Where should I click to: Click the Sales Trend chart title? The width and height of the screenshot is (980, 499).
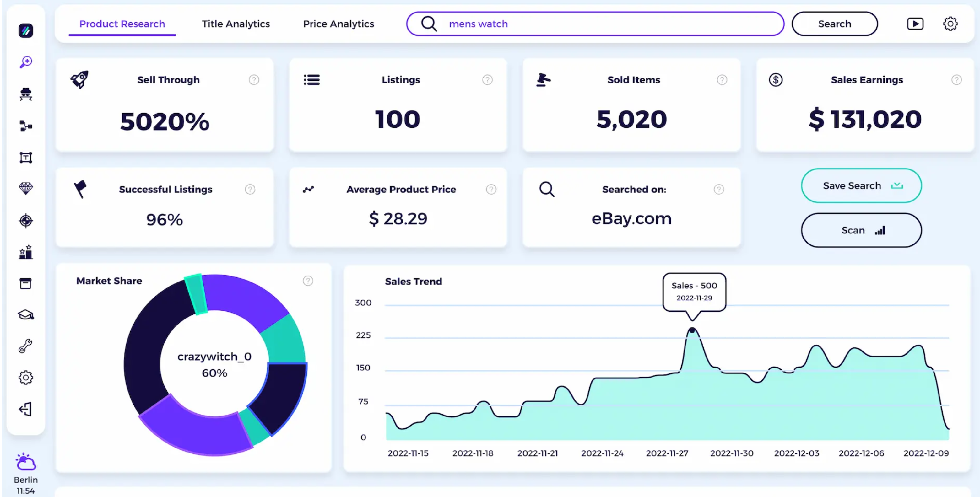point(413,282)
